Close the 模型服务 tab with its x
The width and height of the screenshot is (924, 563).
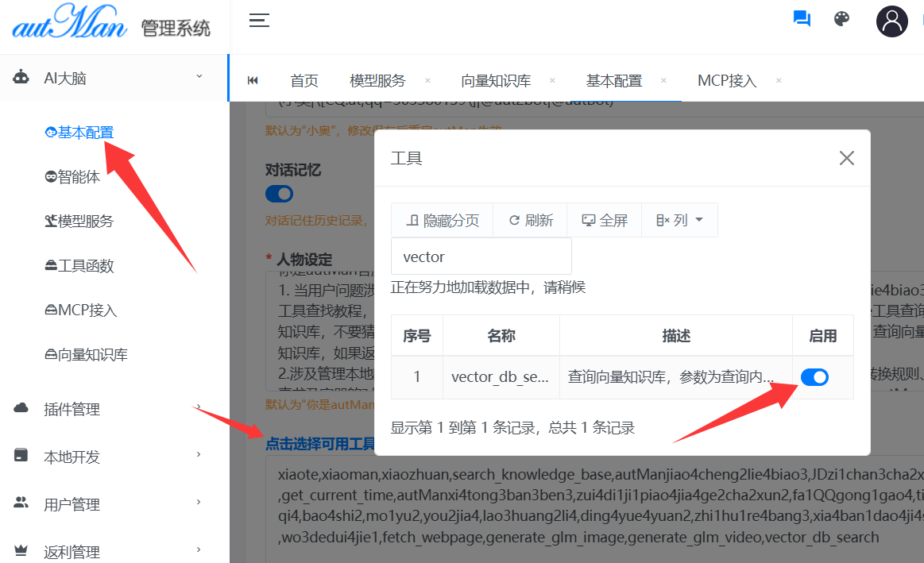[427, 80]
